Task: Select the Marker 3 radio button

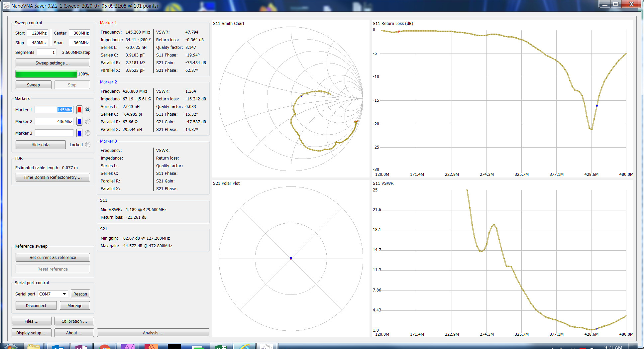Action: [88, 133]
